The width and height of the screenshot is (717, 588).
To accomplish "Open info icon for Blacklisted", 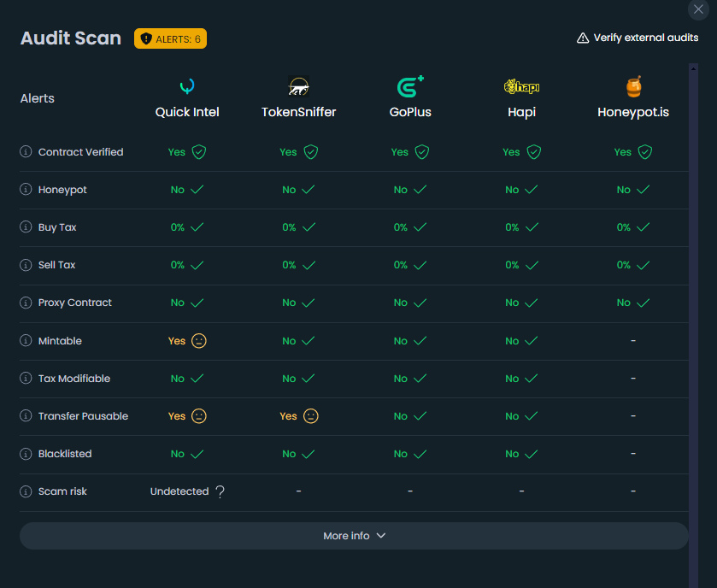I will (x=26, y=454).
